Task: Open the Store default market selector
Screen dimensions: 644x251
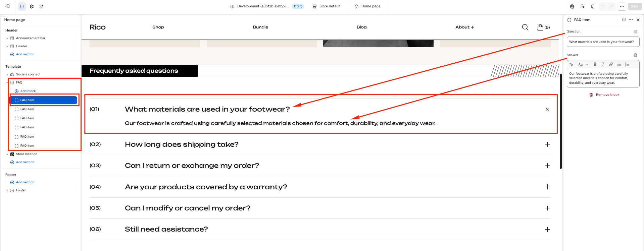Action: pyautogui.click(x=327, y=6)
